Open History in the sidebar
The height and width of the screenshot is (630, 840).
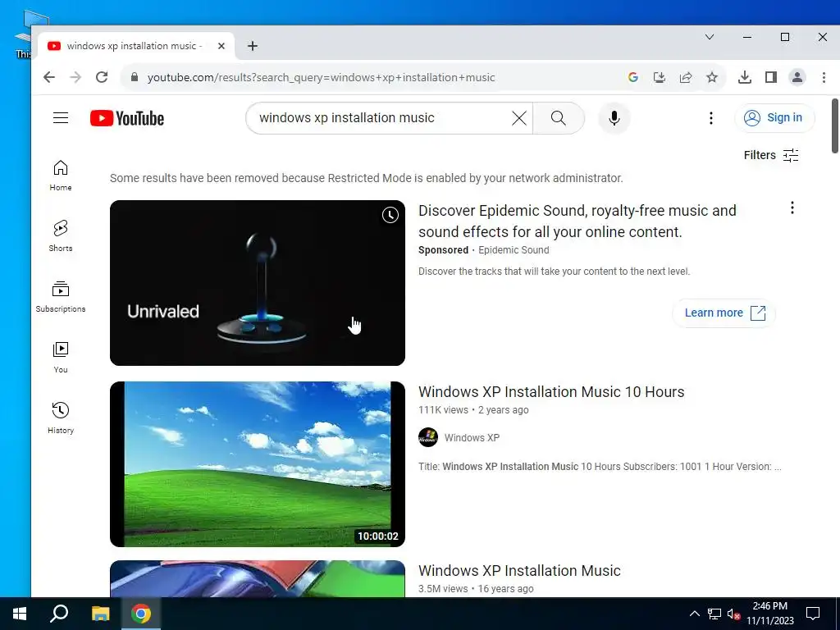(x=61, y=418)
